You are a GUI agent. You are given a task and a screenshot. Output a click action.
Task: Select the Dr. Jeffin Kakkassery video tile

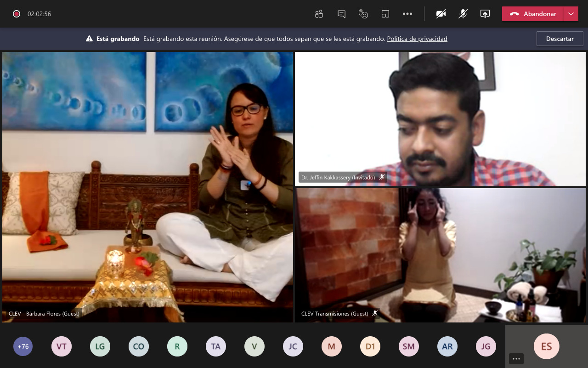coord(440,119)
